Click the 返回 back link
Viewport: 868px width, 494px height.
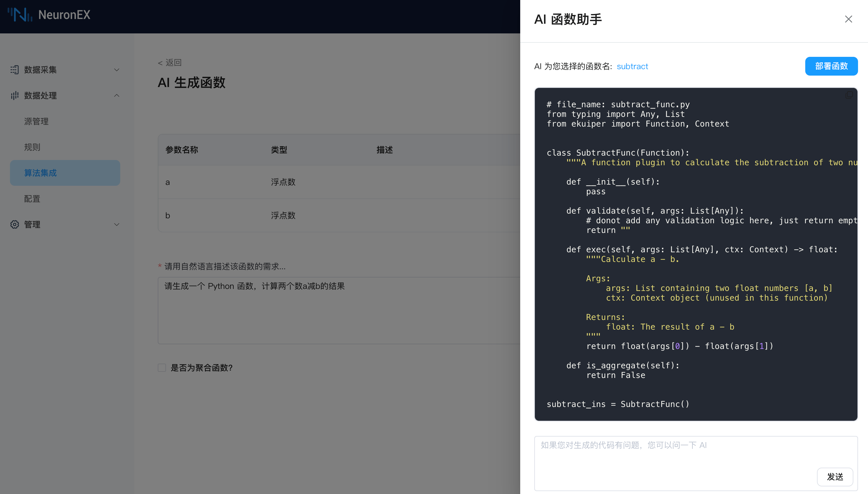169,62
